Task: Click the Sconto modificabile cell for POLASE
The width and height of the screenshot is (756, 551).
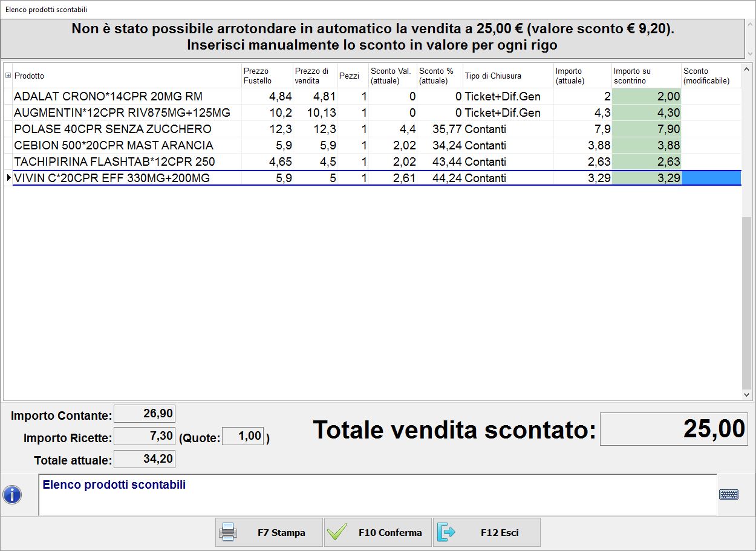Action: click(x=711, y=129)
